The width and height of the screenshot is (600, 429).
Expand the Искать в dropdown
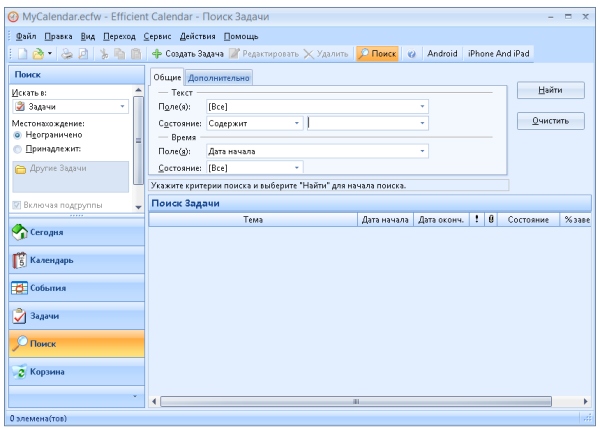coord(122,106)
